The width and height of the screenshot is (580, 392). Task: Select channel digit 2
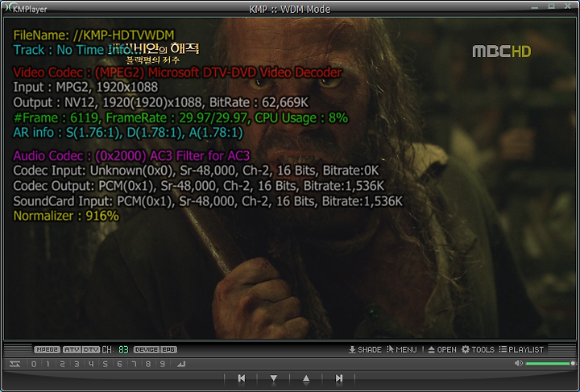click(62, 364)
